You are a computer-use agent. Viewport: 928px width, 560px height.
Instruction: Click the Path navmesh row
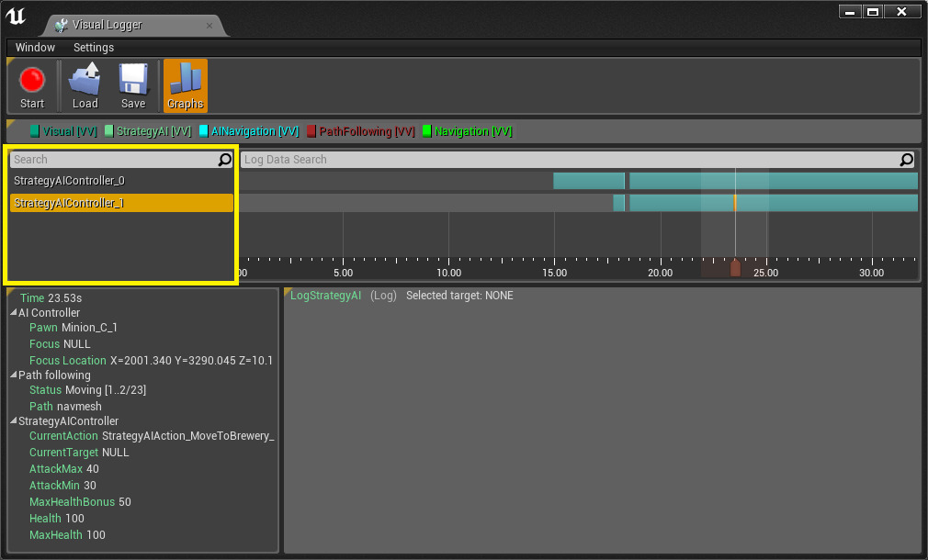click(x=65, y=407)
